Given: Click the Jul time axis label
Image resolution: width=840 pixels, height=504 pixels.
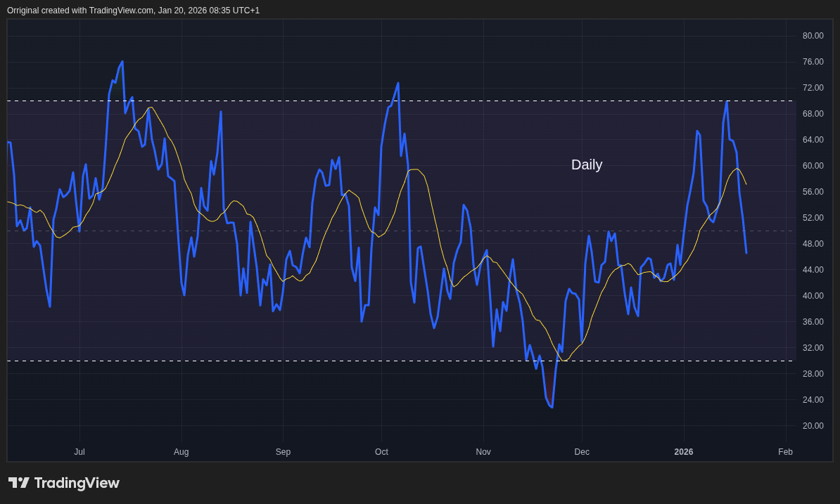Looking at the screenshot, I should click(x=79, y=452).
